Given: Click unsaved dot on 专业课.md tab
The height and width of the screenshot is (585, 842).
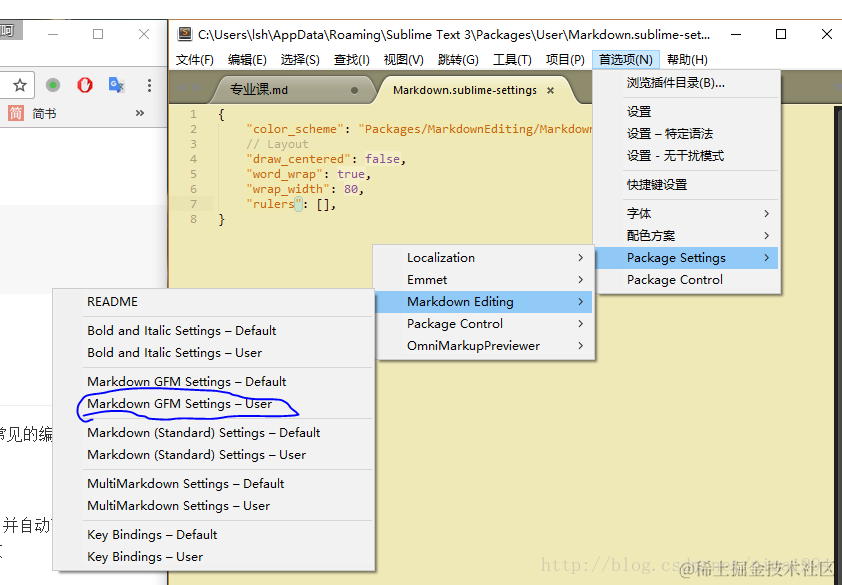Looking at the screenshot, I should (x=354, y=90).
